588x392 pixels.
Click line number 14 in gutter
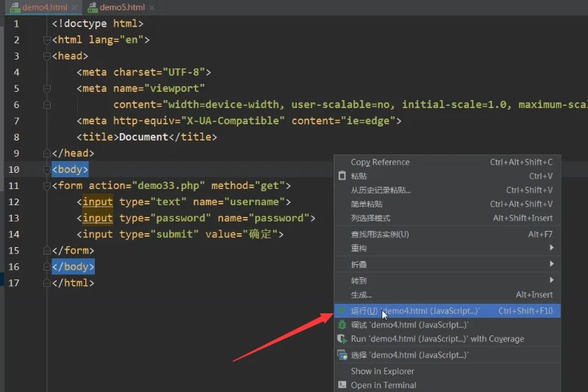point(14,234)
